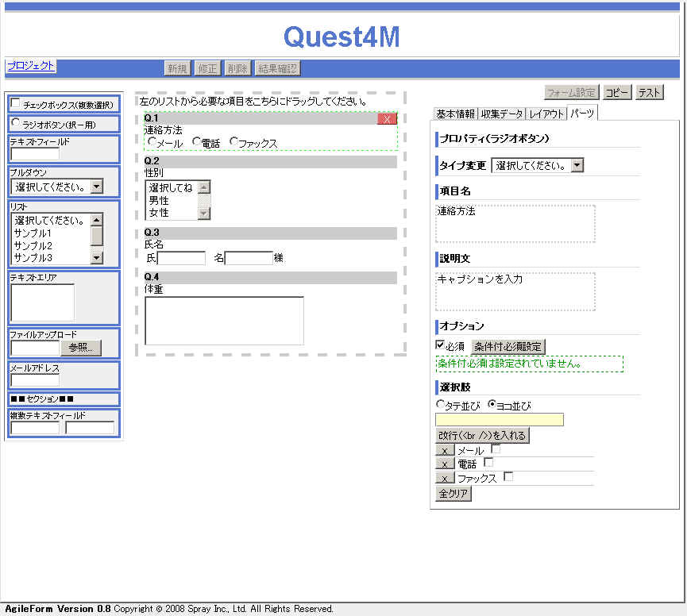Click first 複数テキストフィールド sample input
This screenshot has width=687, height=616.
point(35,427)
